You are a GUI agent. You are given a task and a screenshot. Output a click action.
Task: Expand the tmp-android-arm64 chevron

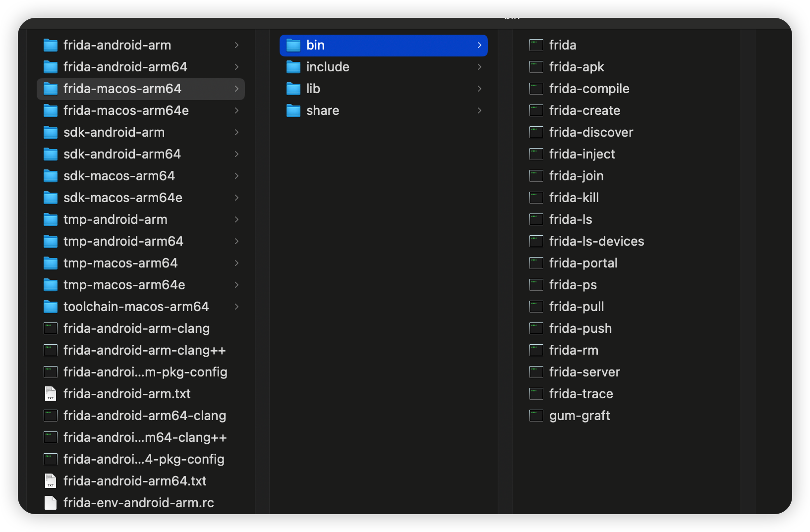(236, 241)
